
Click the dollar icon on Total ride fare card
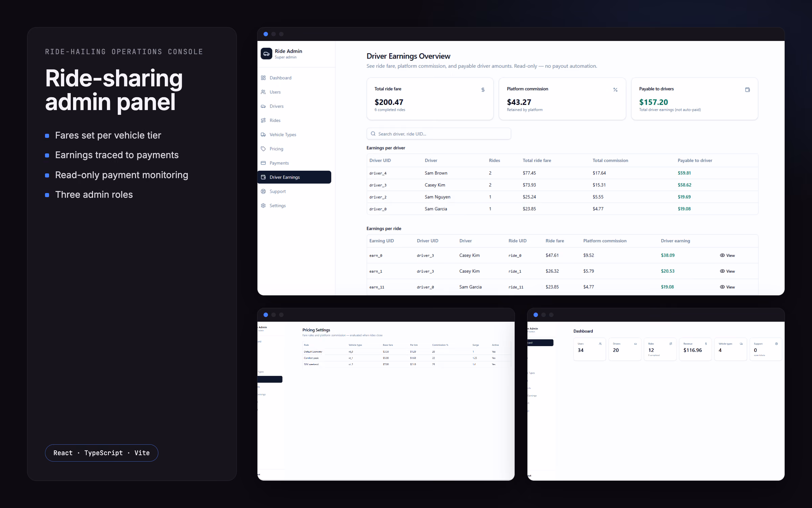click(x=483, y=90)
